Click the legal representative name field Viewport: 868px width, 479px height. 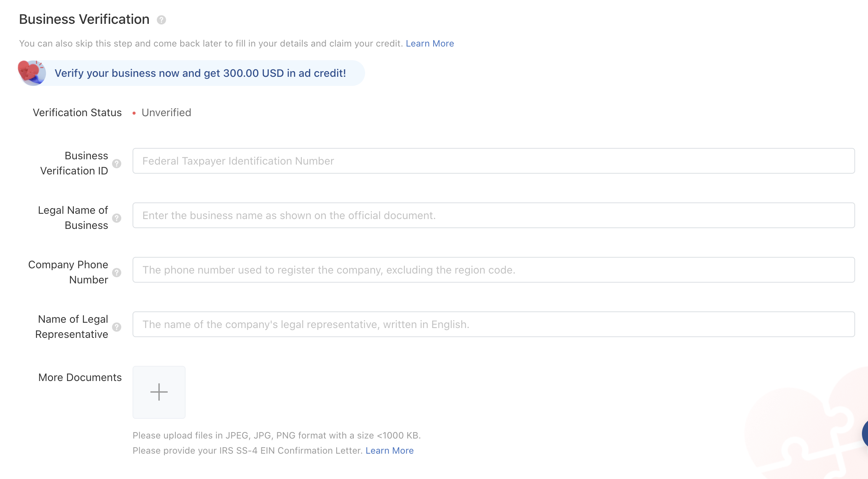point(493,324)
